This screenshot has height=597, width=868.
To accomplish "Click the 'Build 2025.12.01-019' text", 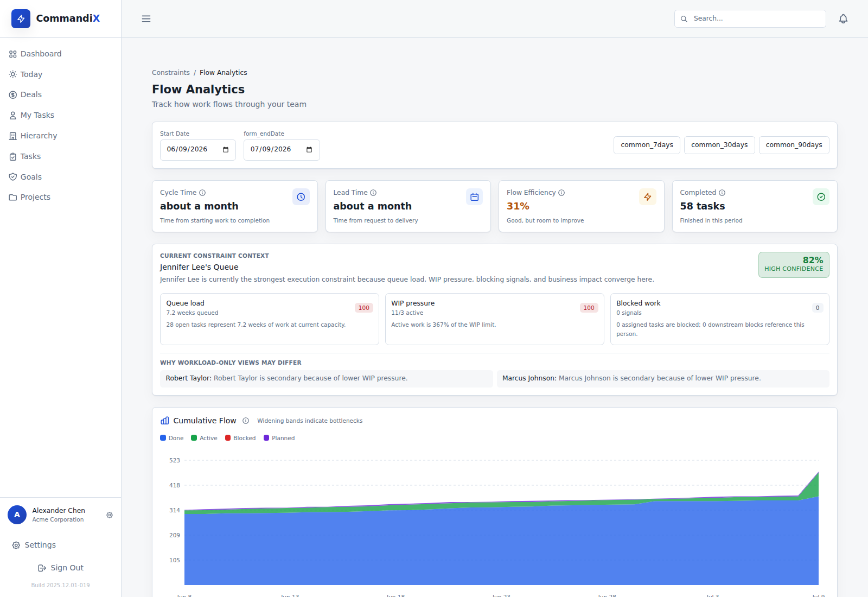I will pyautogui.click(x=61, y=585).
